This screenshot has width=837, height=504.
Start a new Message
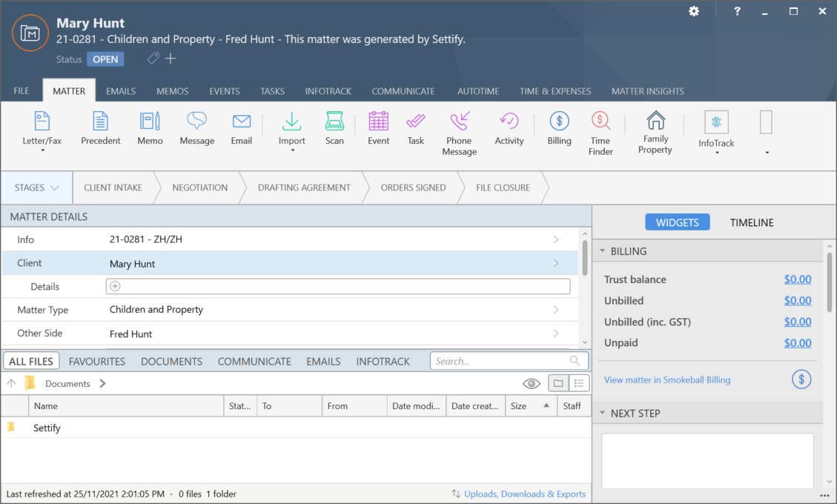pyautogui.click(x=197, y=128)
